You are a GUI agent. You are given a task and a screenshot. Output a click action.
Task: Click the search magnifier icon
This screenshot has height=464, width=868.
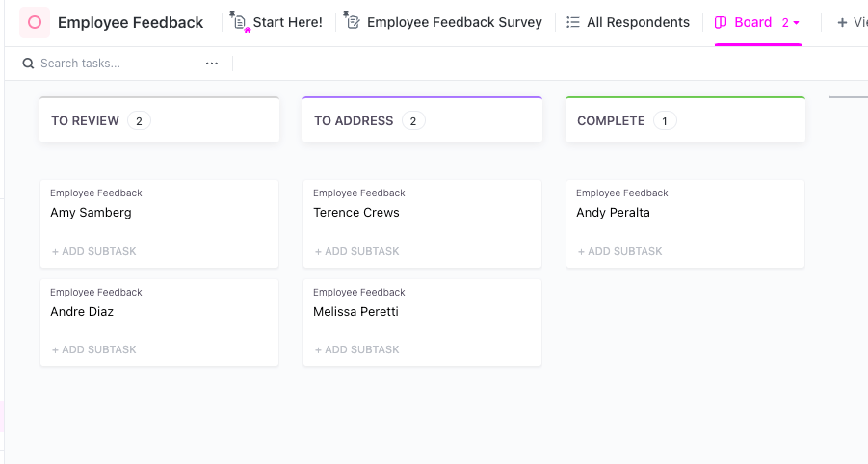pos(28,64)
